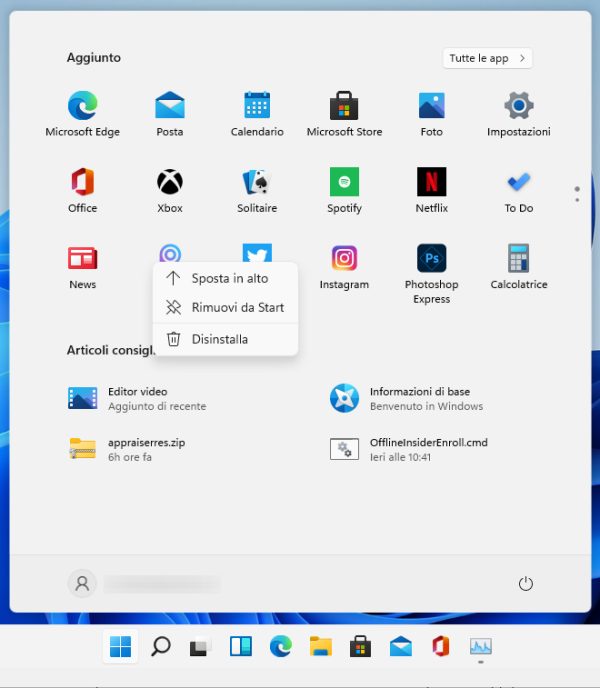The image size is (600, 688).
Task: Open Search from the taskbar
Action: 161,646
